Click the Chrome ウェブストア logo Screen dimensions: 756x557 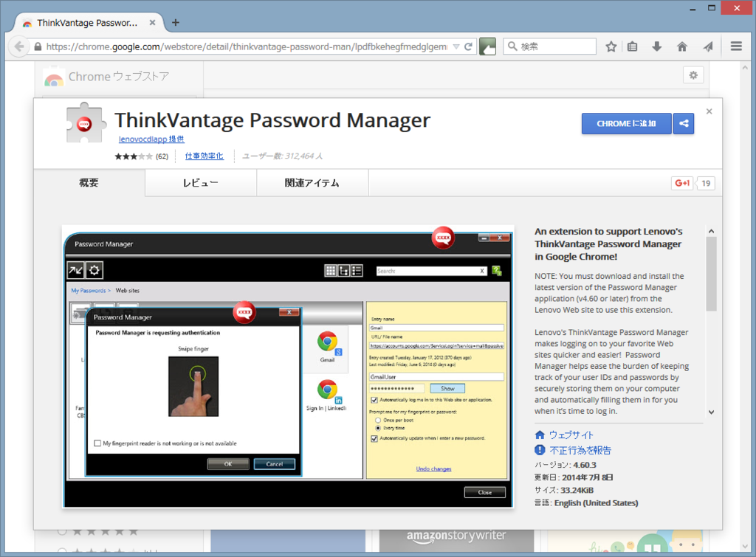106,77
